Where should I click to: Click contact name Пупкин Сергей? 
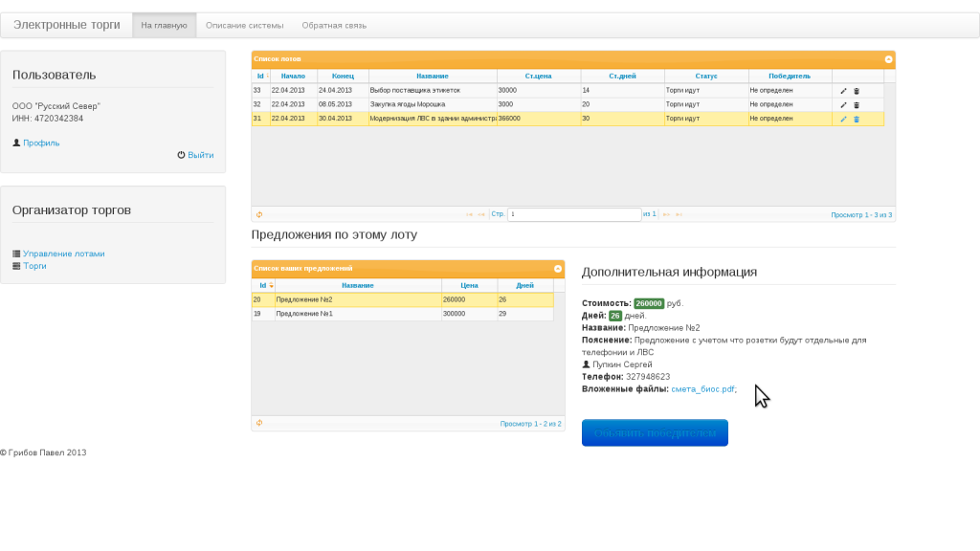(x=622, y=364)
